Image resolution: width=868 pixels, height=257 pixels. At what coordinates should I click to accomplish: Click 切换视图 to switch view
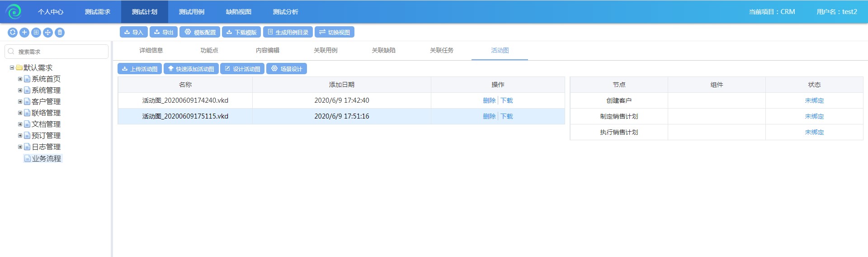pyautogui.click(x=334, y=32)
